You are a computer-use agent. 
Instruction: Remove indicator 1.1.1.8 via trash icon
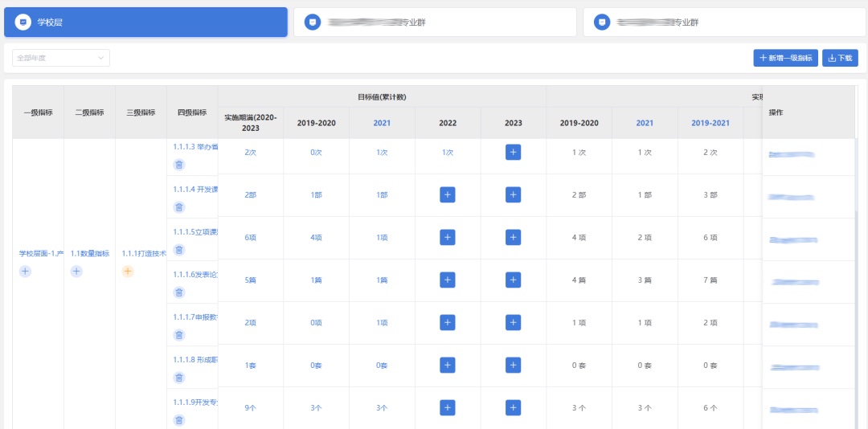179,378
